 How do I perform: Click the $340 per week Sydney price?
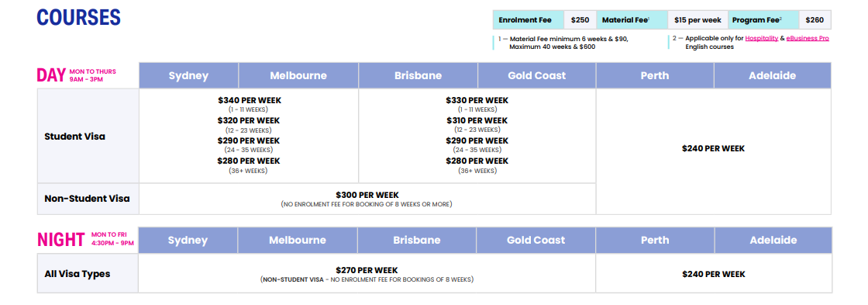(x=249, y=100)
